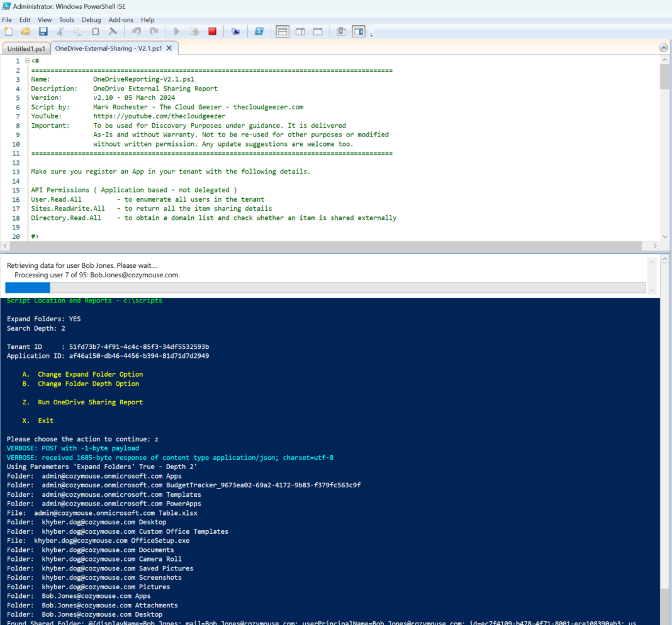
Task: Click script editor horizontal scroll left arrow
Action: point(5,246)
